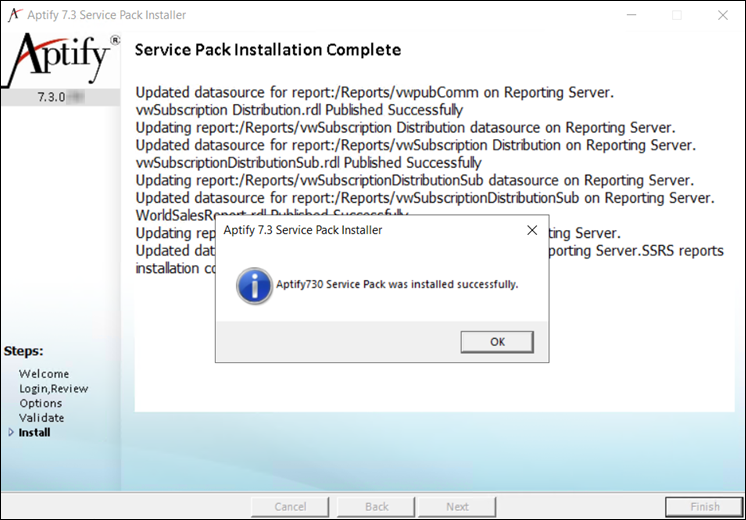Click the Back button
Image resolution: width=746 pixels, height=520 pixels.
pyautogui.click(x=376, y=507)
